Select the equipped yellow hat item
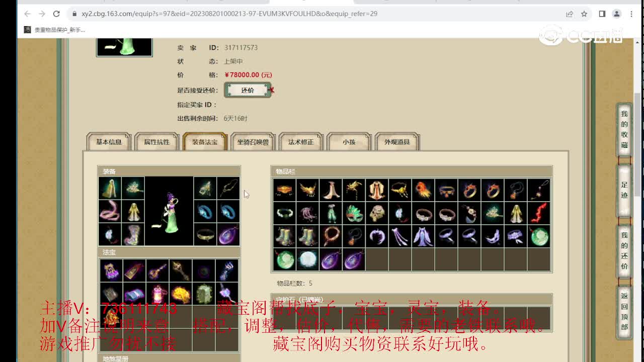644x362 pixels. coord(110,188)
